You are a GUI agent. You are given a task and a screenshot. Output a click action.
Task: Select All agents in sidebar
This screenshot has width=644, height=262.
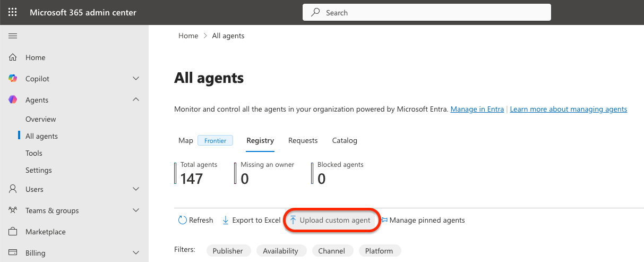(x=42, y=136)
